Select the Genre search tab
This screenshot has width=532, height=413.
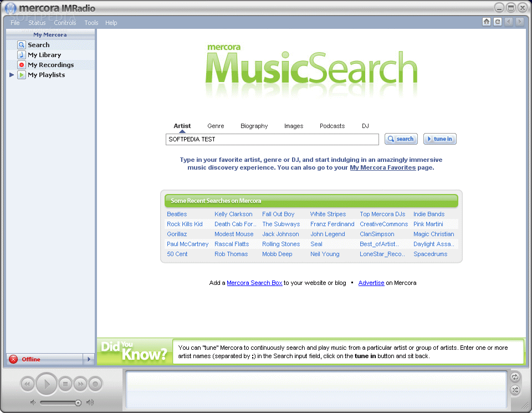pos(216,126)
